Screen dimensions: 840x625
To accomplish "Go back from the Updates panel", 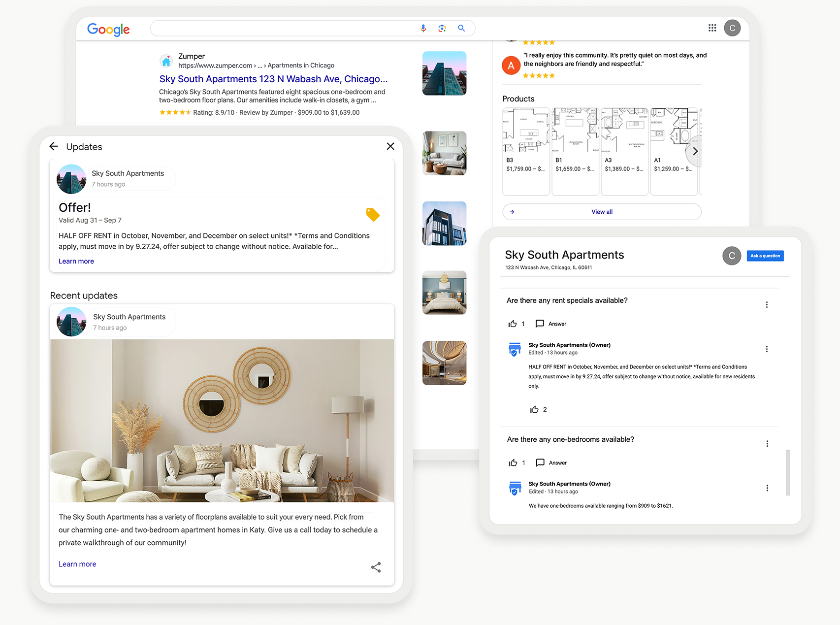I will pos(54,146).
